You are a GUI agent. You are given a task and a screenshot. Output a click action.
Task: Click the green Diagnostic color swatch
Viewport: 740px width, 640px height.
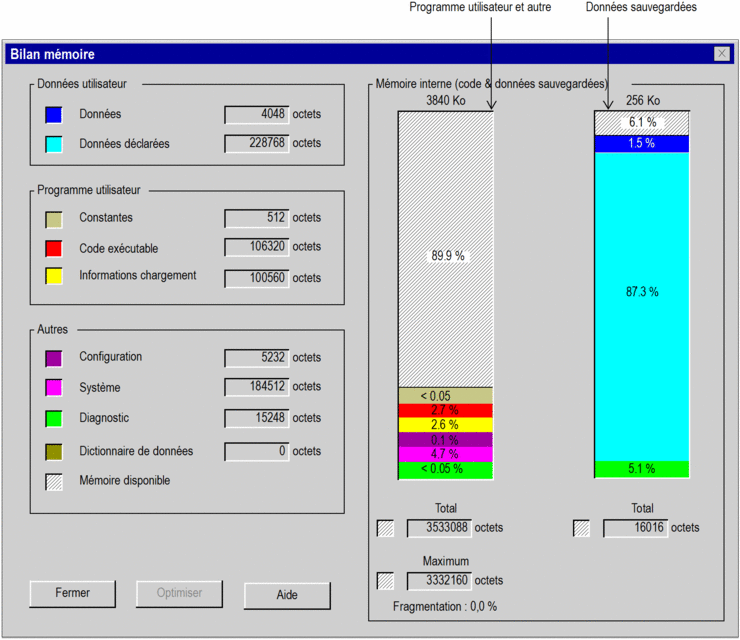tap(54, 419)
